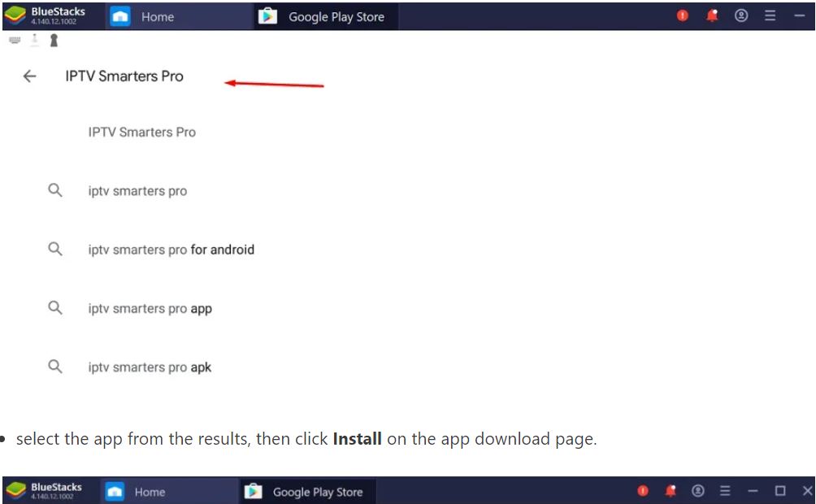This screenshot has height=504, width=816.
Task: Click search icon beside 'for android' suggestion
Action: (55, 249)
